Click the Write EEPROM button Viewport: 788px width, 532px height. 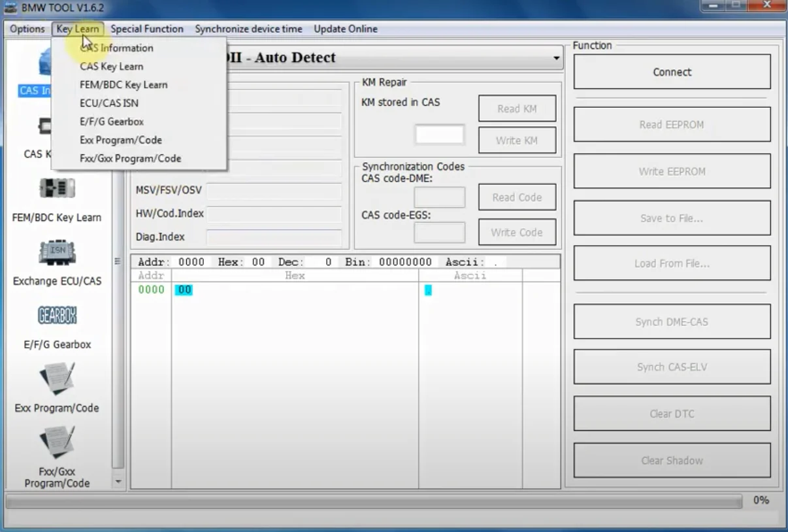coord(672,171)
